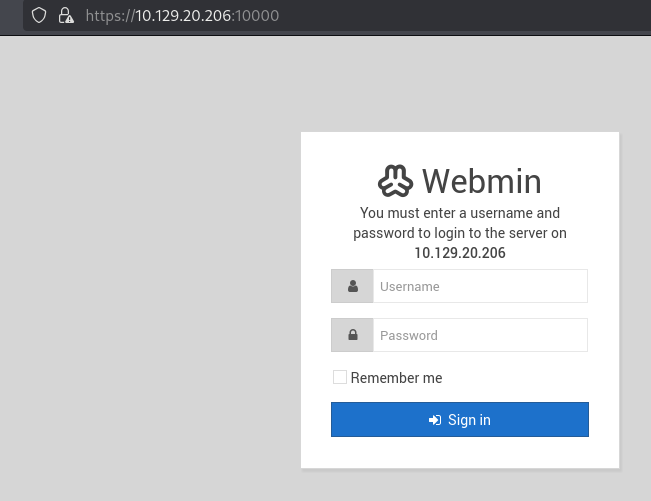Image resolution: width=651 pixels, height=501 pixels.
Task: Focus the Username input field
Action: (x=480, y=286)
